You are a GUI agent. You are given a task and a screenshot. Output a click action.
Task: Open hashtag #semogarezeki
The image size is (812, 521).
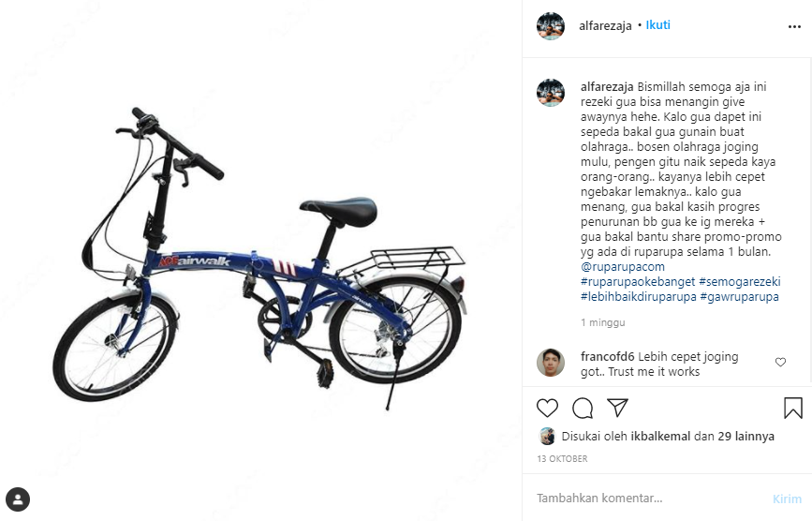[740, 282]
